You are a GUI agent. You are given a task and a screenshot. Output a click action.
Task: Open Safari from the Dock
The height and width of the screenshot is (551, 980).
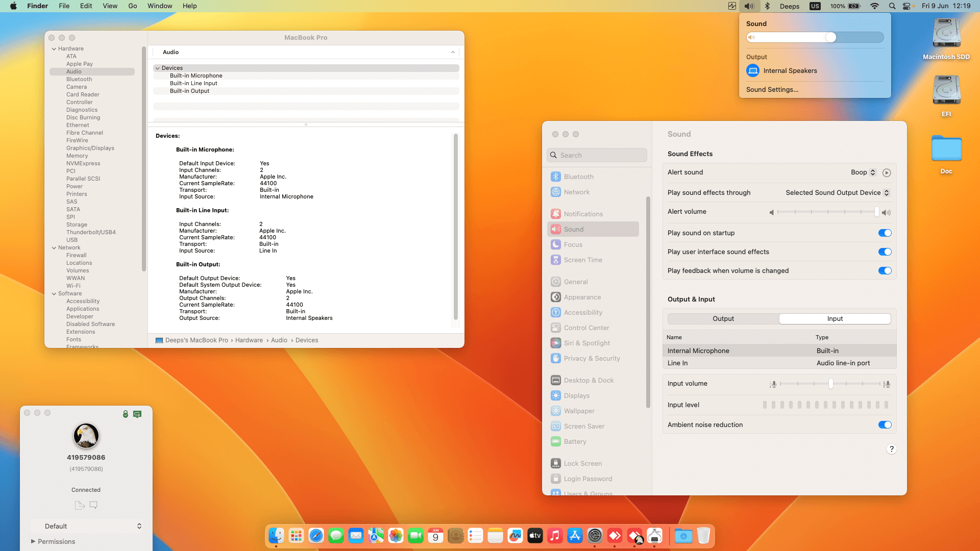click(x=316, y=536)
